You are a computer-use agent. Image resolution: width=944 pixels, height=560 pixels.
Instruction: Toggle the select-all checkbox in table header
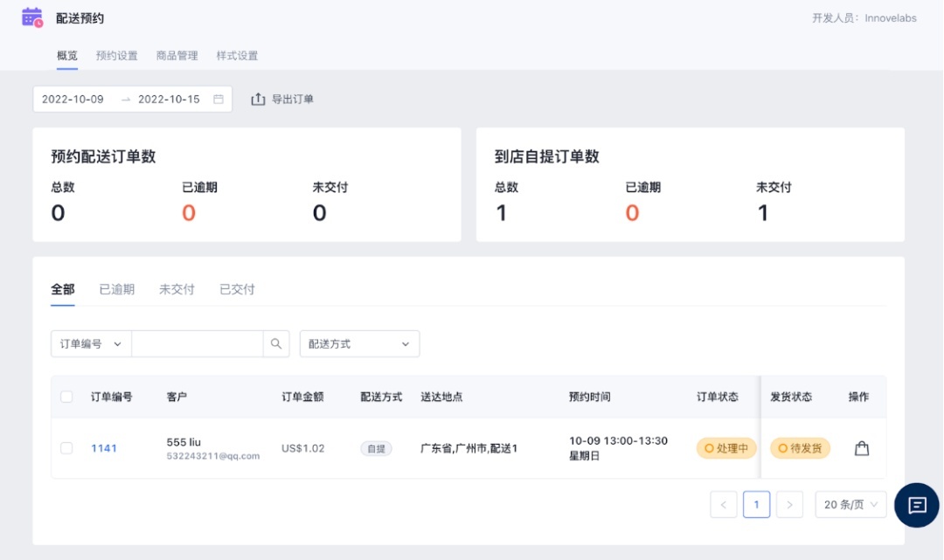[x=66, y=397]
